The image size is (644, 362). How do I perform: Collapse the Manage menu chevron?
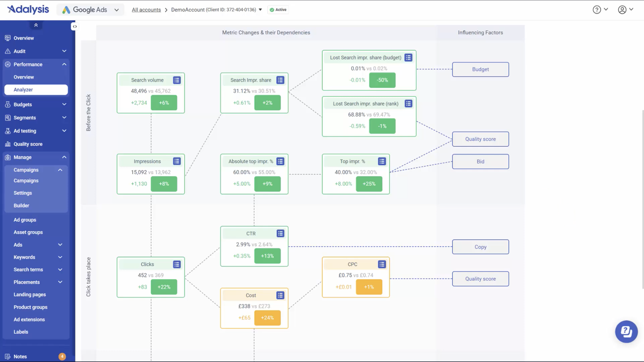[x=64, y=157]
